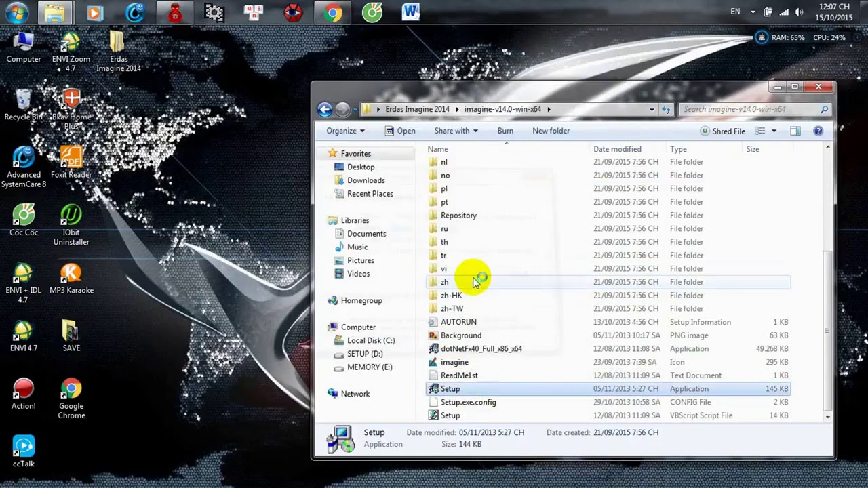
Task: Select Homegroup in navigation pane
Action: click(x=361, y=300)
